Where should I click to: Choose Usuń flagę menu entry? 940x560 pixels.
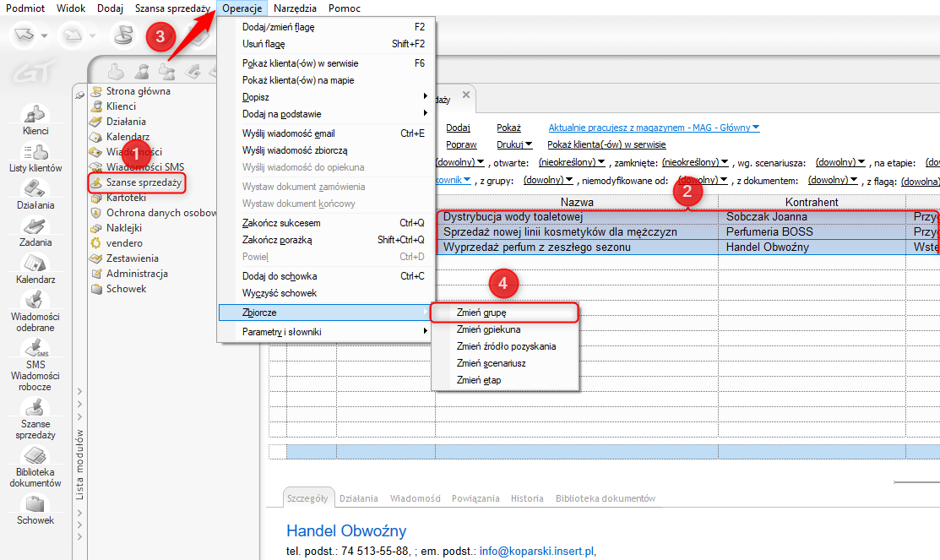325,44
